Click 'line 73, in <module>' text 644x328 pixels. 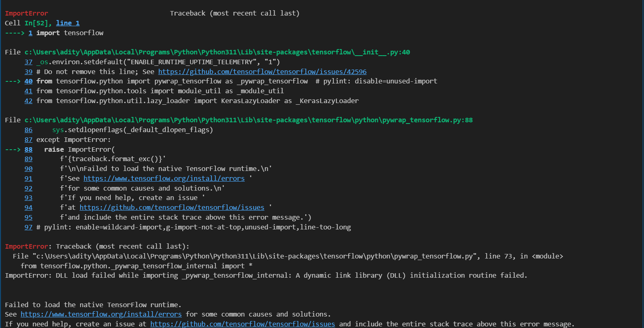click(x=524, y=256)
